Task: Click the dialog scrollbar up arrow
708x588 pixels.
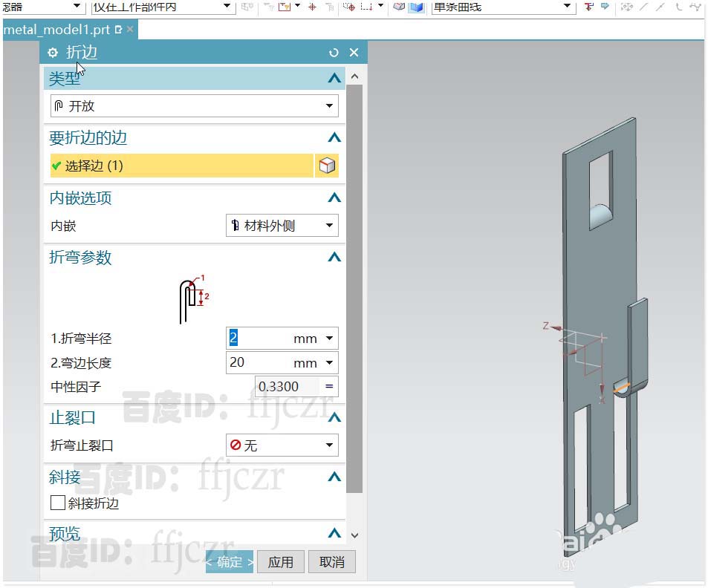Action: pyautogui.click(x=355, y=76)
